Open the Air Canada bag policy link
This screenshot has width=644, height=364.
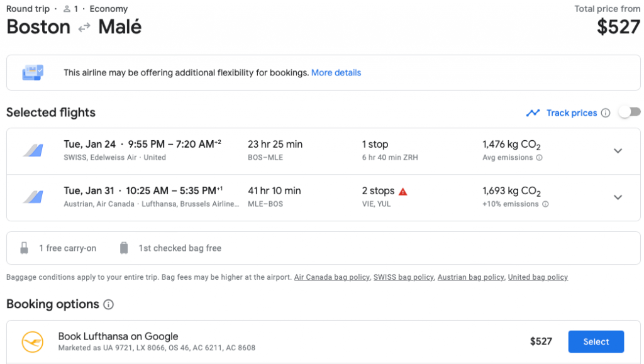coord(331,277)
